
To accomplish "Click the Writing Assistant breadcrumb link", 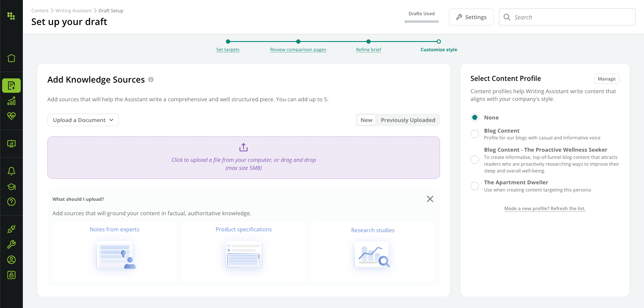I will 74,11.
